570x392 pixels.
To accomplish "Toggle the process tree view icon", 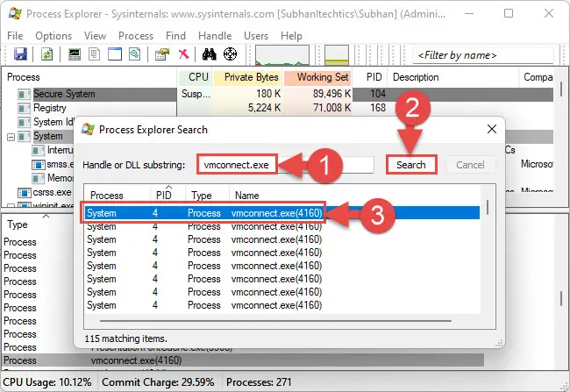I will [x=94, y=54].
